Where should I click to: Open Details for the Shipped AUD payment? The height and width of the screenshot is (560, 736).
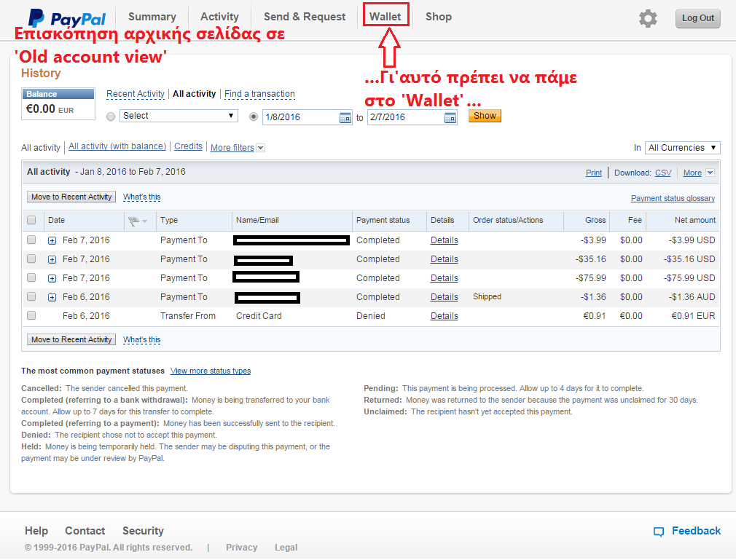[x=444, y=297]
